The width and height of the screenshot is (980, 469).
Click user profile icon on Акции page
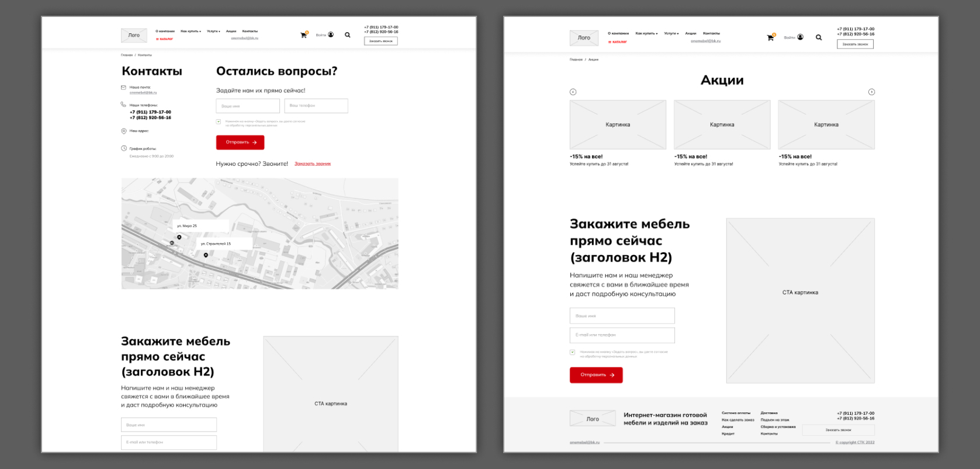coord(800,37)
